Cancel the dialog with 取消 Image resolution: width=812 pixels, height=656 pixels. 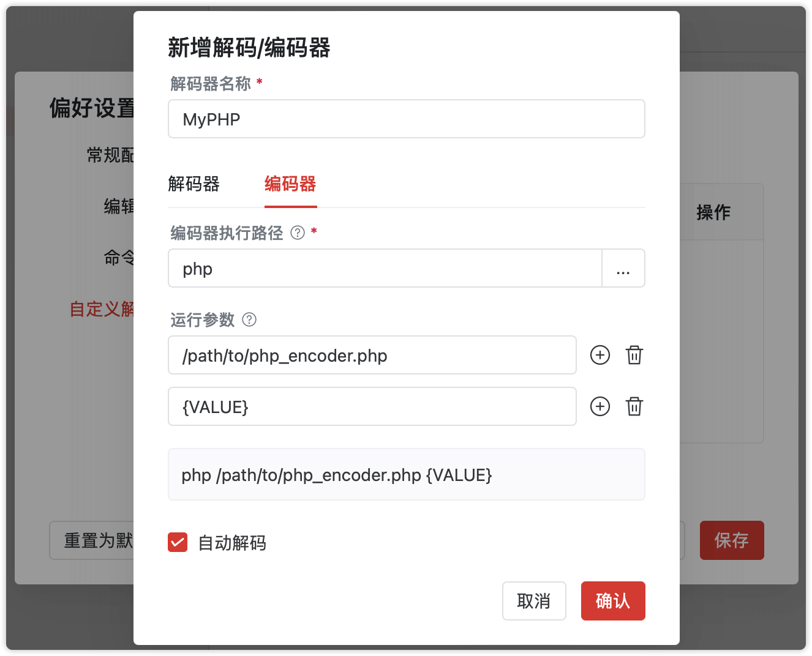534,601
